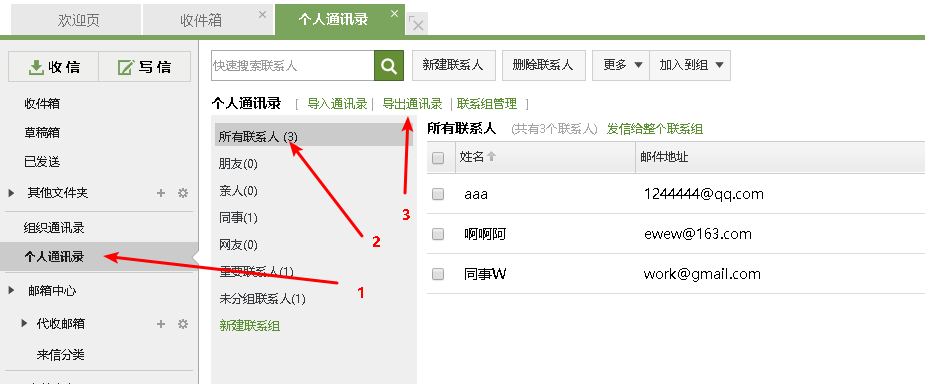Toggle the select-all contacts checkbox

[438, 157]
